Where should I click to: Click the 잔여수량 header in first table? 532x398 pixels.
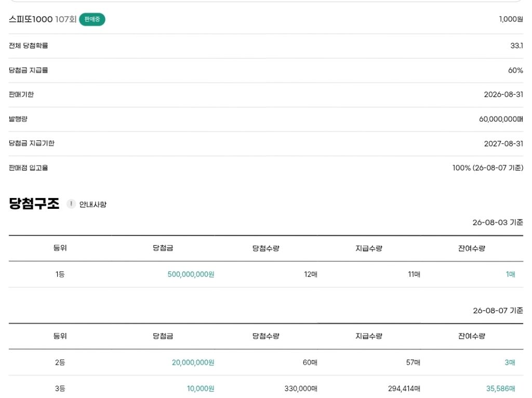click(472, 248)
